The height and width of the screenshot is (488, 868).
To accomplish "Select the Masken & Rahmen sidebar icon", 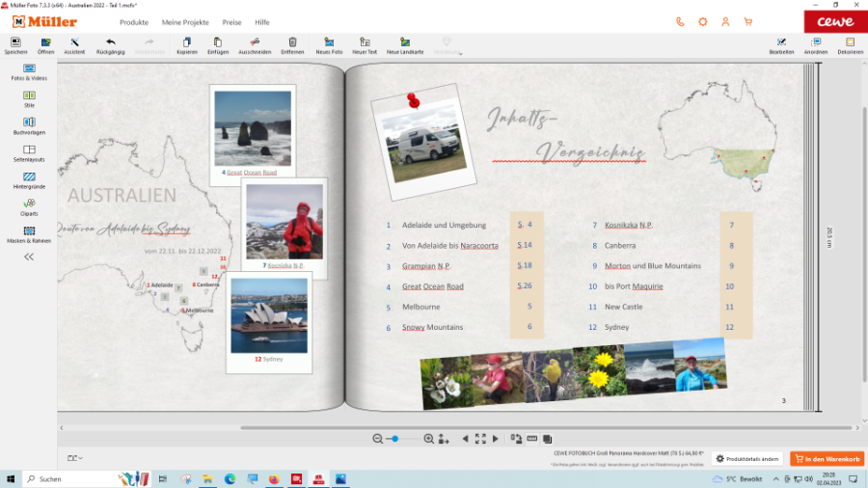I will (29, 231).
